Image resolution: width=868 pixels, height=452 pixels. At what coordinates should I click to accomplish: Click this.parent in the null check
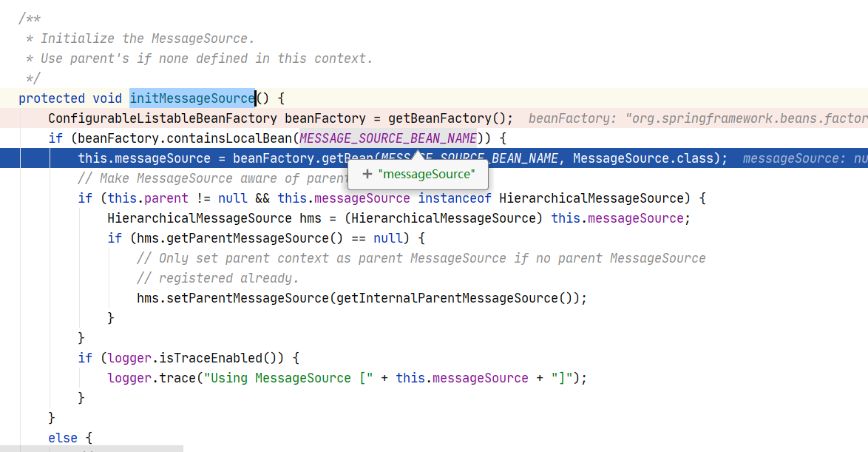[148, 198]
